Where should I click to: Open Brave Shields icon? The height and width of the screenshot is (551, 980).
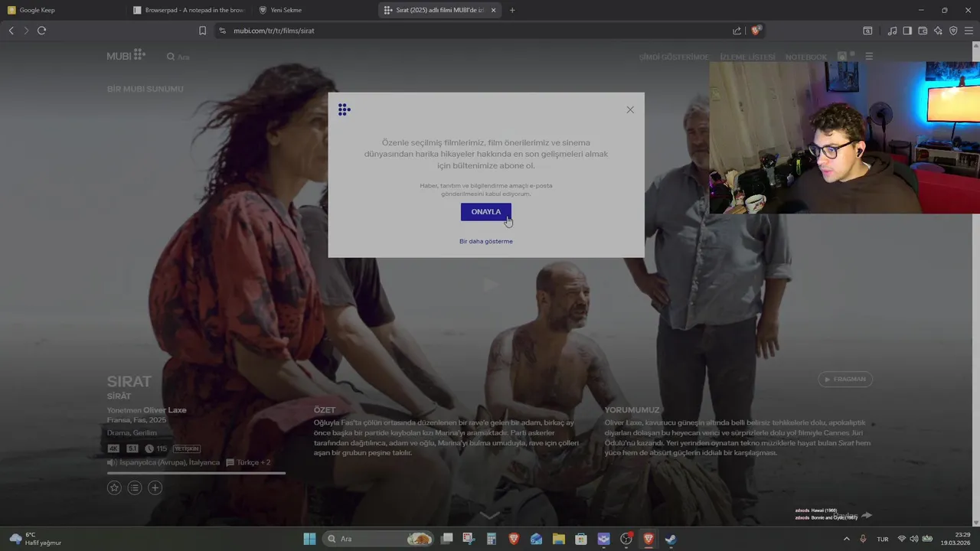756,31
